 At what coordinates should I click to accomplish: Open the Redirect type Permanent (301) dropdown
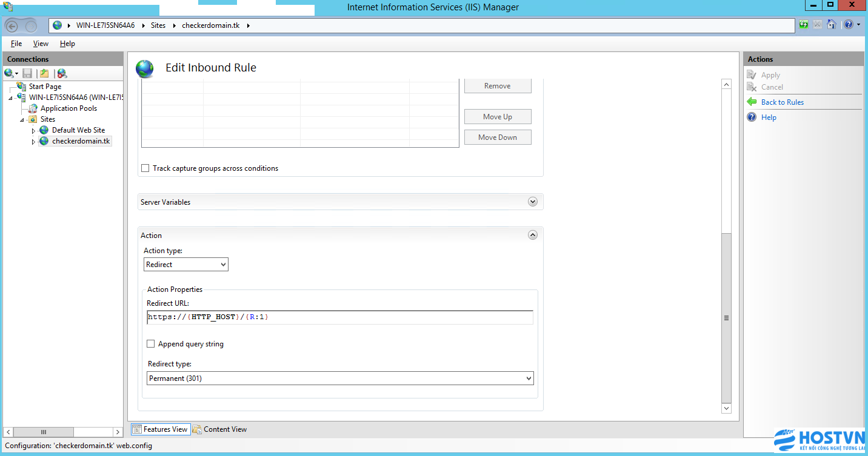pos(340,378)
